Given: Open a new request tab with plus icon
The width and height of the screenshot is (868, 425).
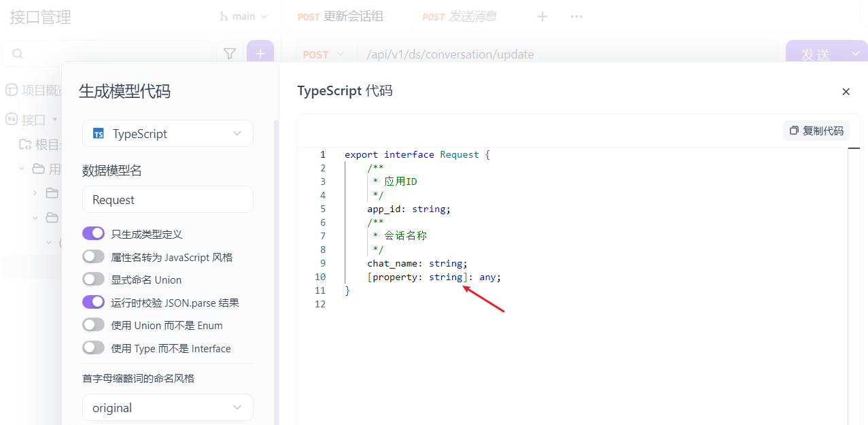Looking at the screenshot, I should pos(542,16).
